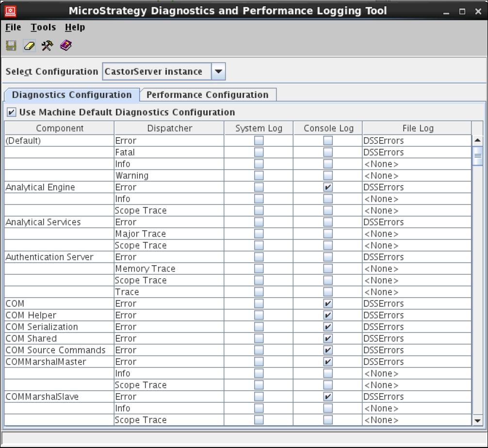Click <None> File Log in Major Trace row

pyautogui.click(x=417, y=234)
